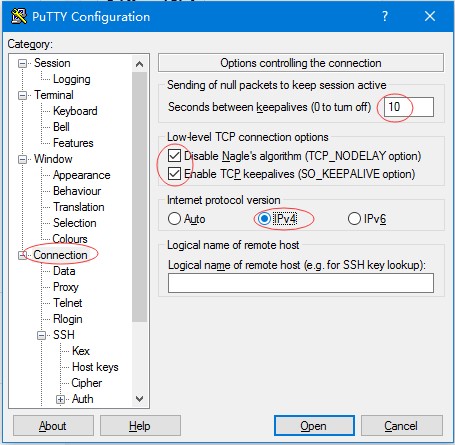Collapse the Window tree node
This screenshot has width=455, height=445.
[x=22, y=159]
